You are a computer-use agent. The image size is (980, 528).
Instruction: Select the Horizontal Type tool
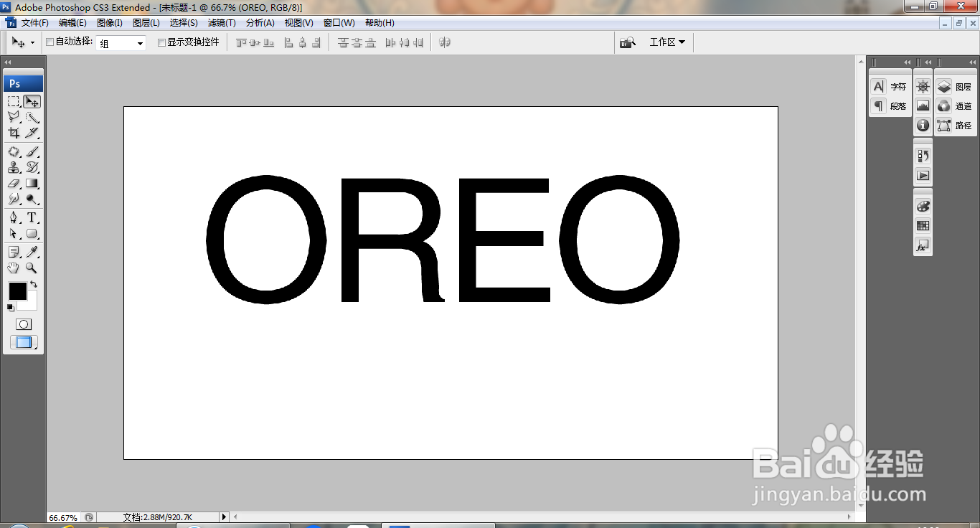tap(32, 218)
